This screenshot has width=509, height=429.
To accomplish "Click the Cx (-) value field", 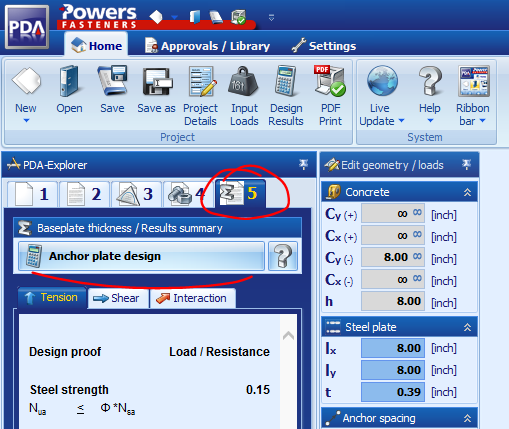I will click(x=393, y=279).
